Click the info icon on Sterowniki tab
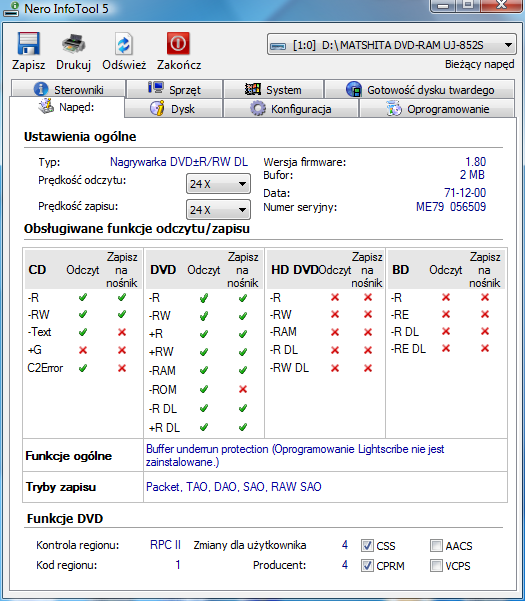 point(41,89)
